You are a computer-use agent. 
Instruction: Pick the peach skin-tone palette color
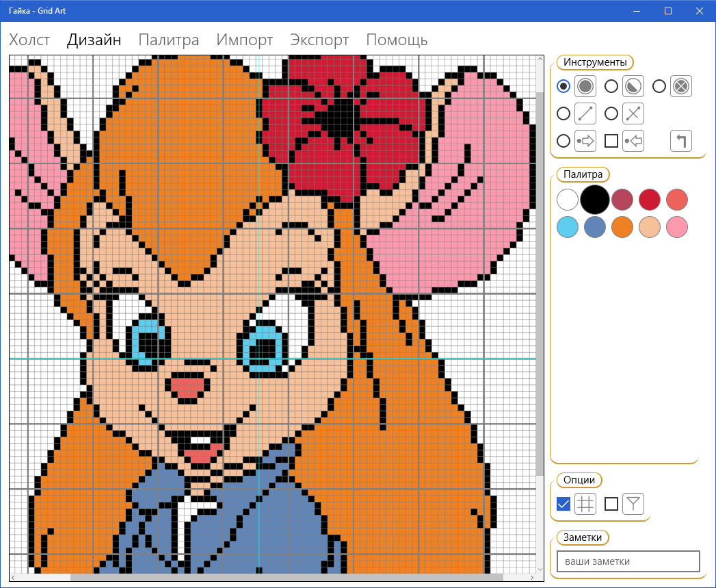pyautogui.click(x=650, y=228)
